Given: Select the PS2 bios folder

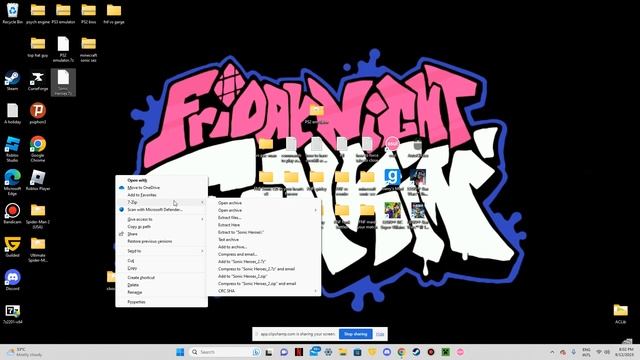Looking at the screenshot, I should pyautogui.click(x=88, y=13).
